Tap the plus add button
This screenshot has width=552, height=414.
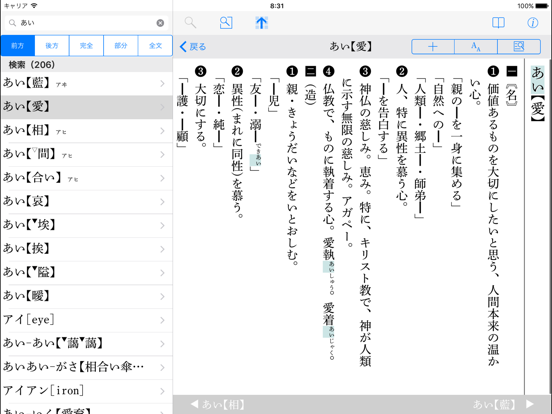(433, 46)
